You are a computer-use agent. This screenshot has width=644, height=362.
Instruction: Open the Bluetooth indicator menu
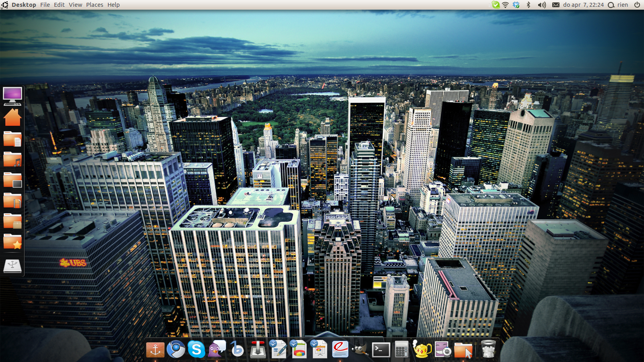click(x=529, y=5)
